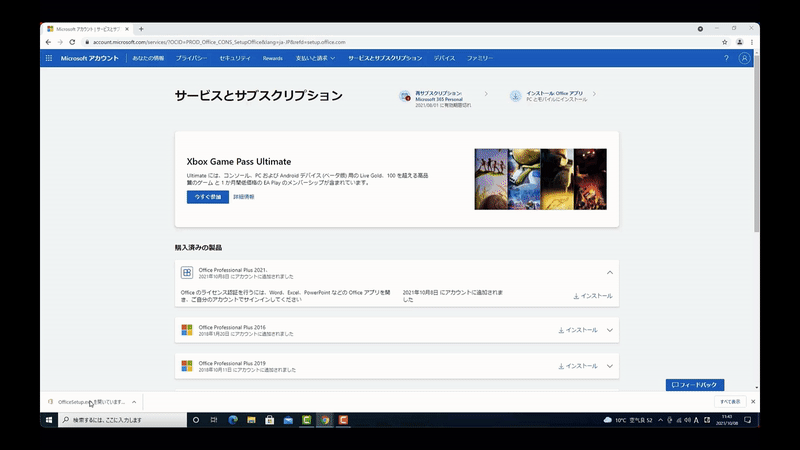Open the green app on the taskbar
Image resolution: width=800 pixels, height=450 pixels.
307,420
